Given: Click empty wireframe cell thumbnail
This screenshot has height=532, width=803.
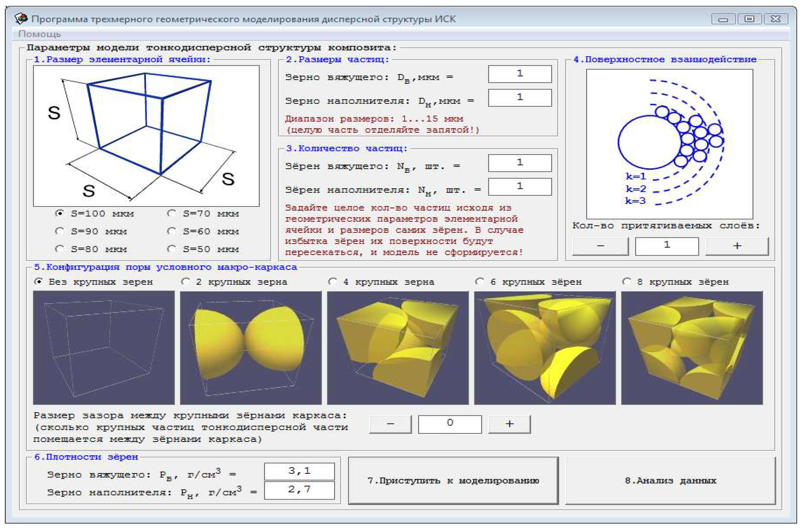Looking at the screenshot, I should coord(104,348).
